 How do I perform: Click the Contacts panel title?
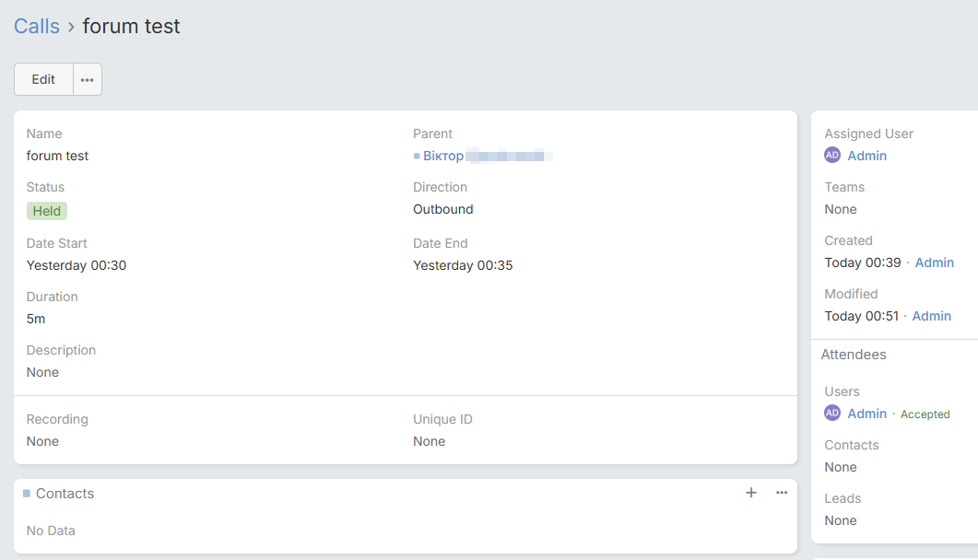coord(65,494)
